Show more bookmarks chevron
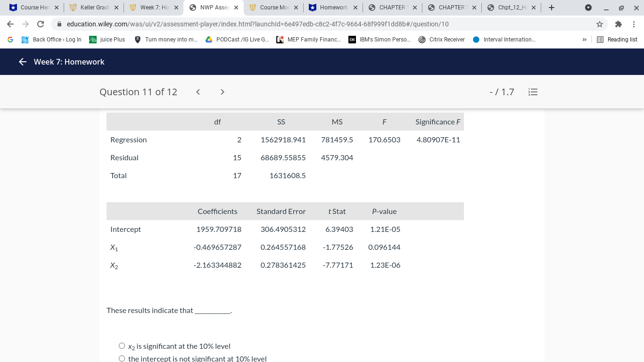 [x=584, y=40]
